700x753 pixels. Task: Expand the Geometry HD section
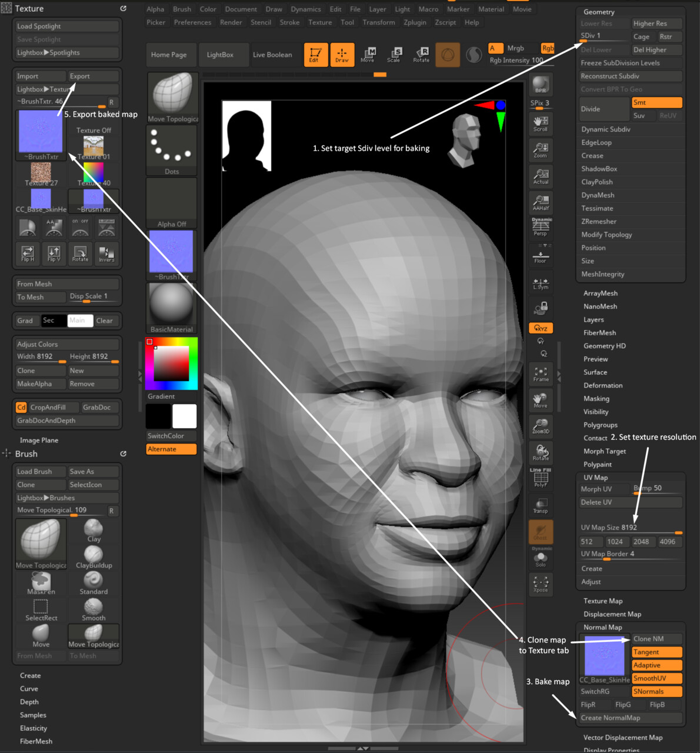[605, 346]
